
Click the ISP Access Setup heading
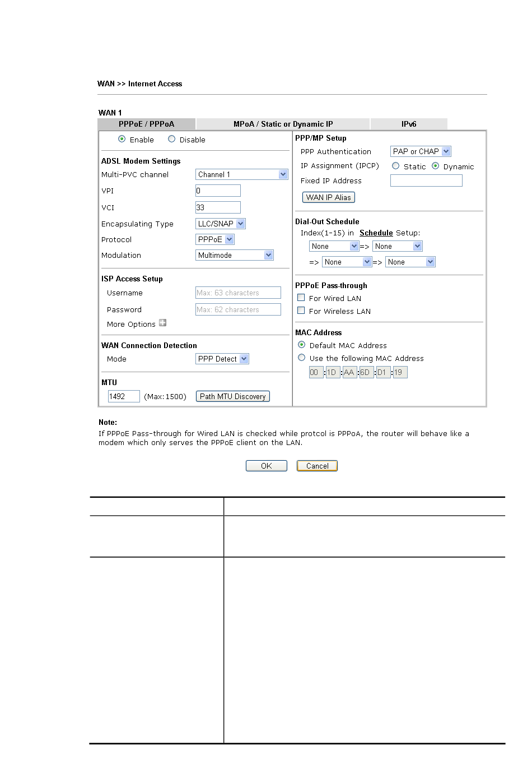pyautogui.click(x=132, y=279)
